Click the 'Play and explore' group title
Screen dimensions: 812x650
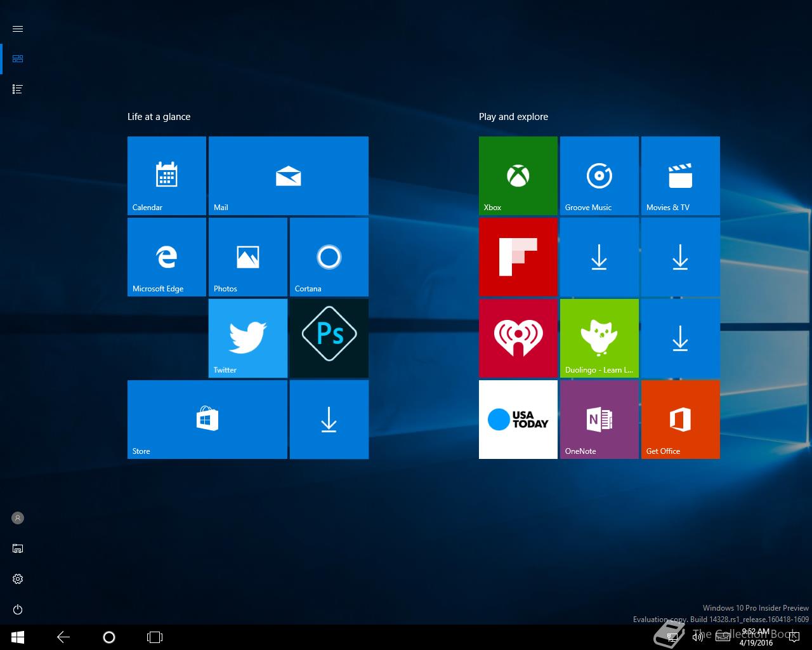click(513, 117)
